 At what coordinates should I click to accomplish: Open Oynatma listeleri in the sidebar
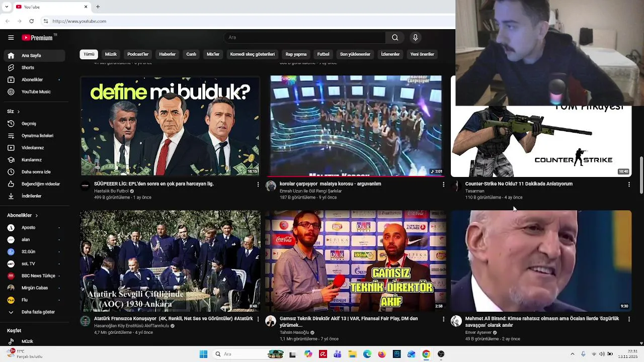click(34, 136)
